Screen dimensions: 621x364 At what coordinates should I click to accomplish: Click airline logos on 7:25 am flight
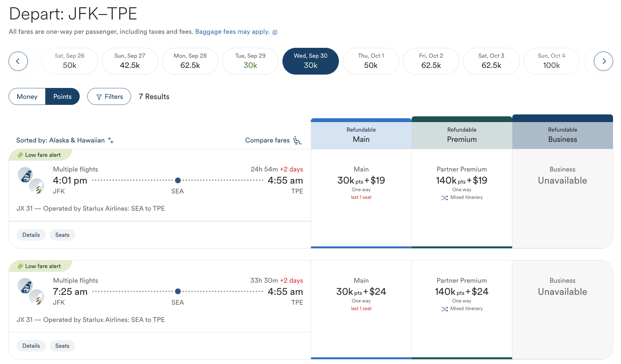(x=31, y=291)
